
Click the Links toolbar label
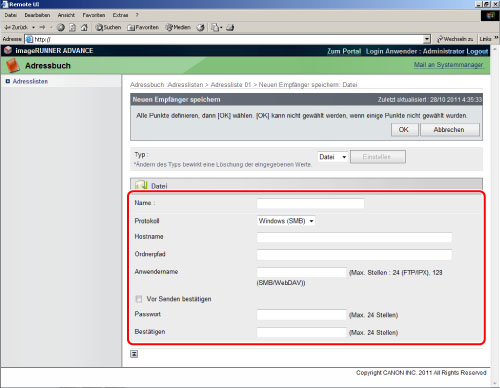pyautogui.click(x=485, y=39)
